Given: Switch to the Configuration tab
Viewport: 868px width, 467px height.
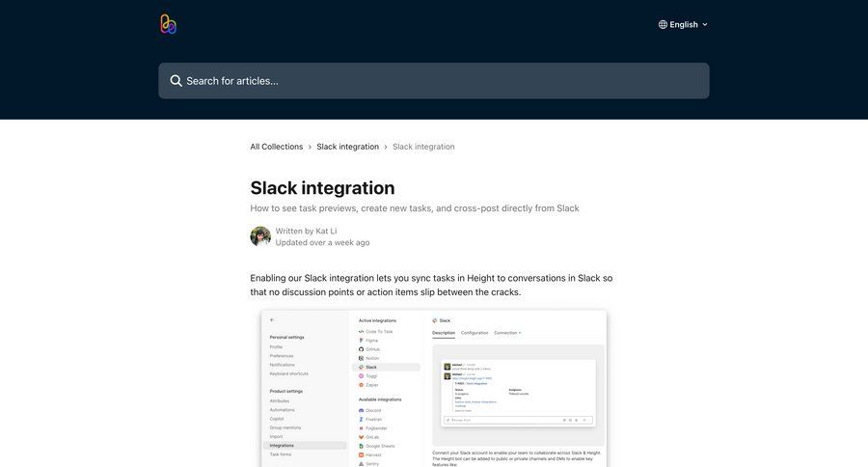Looking at the screenshot, I should click(475, 333).
